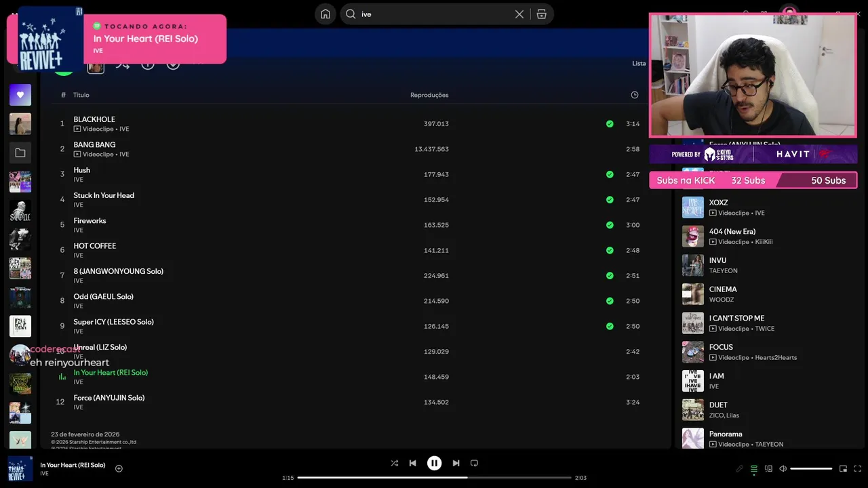Toggle saved checkmark for Odd (GAEUL Solo)
Image resolution: width=868 pixels, height=488 pixels.
[x=610, y=301]
